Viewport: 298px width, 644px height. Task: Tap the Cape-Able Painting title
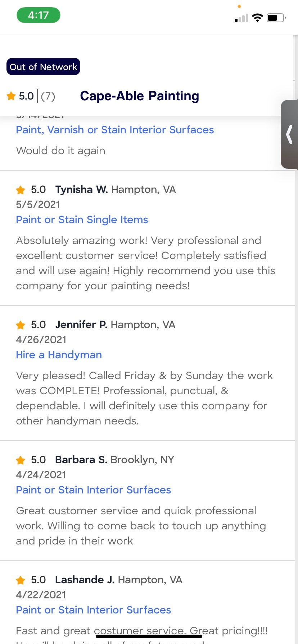click(x=140, y=96)
